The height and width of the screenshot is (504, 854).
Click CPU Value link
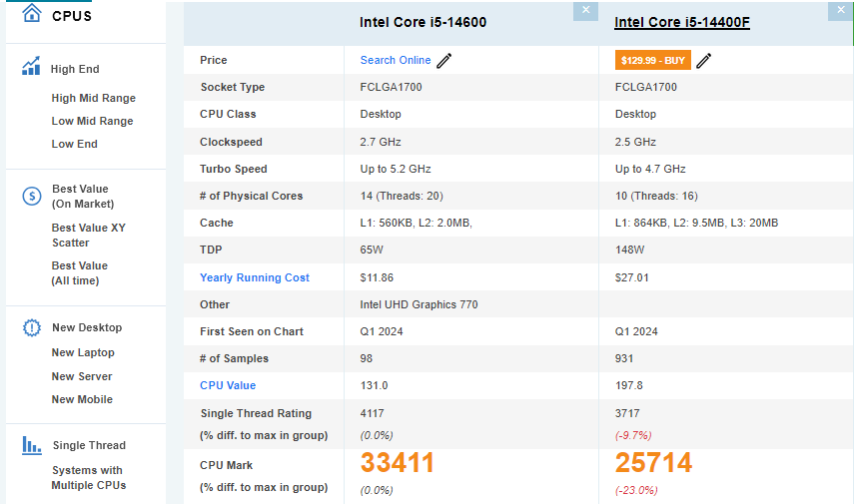pos(228,385)
